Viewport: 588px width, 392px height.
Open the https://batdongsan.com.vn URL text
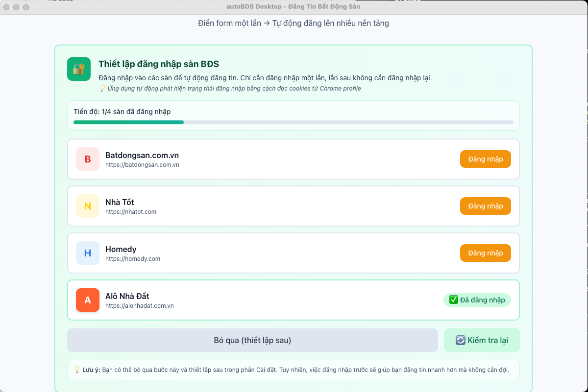(142, 165)
